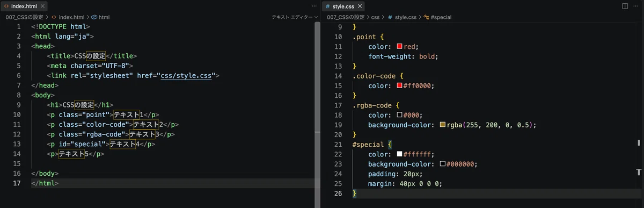Follow the css/style.css href link

186,76
